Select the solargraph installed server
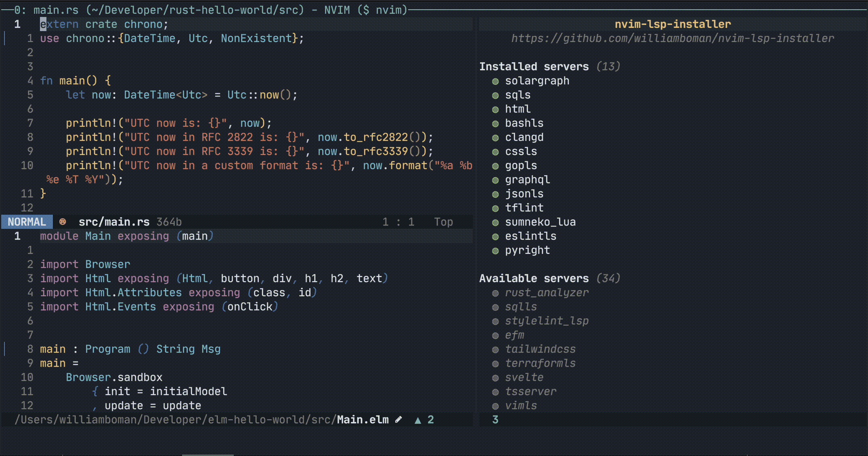The image size is (868, 456). click(537, 81)
